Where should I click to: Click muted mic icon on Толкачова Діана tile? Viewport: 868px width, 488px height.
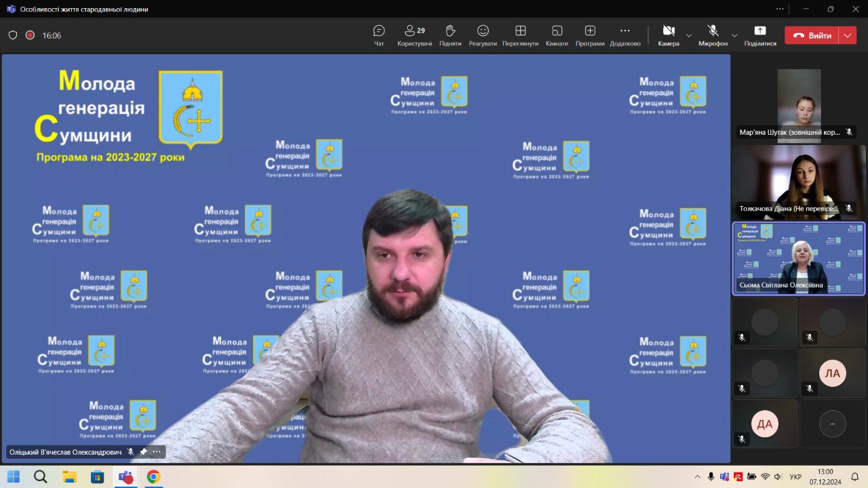point(849,208)
